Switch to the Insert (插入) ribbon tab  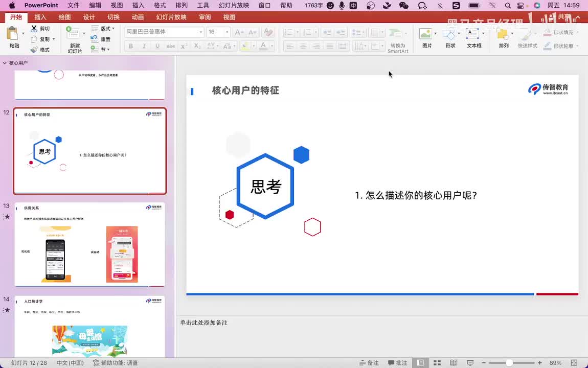[40, 17]
